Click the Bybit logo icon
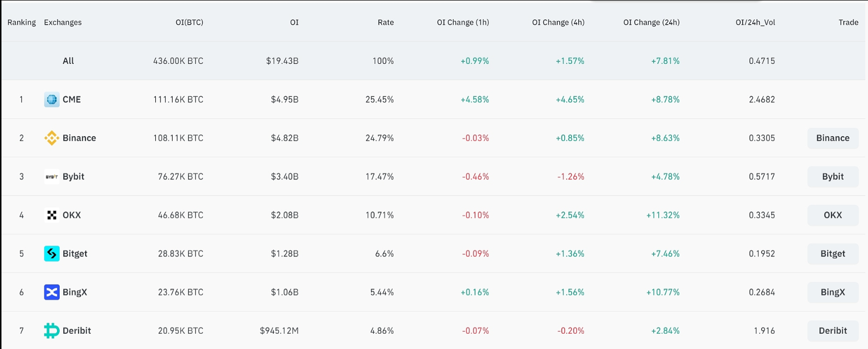Image resolution: width=868 pixels, height=349 pixels. [52, 177]
